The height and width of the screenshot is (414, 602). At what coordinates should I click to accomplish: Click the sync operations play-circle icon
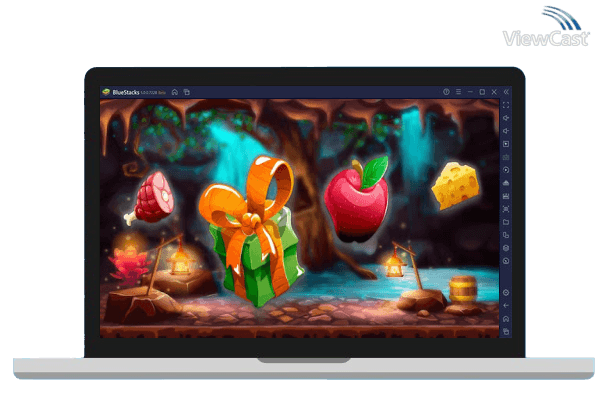[506, 170]
